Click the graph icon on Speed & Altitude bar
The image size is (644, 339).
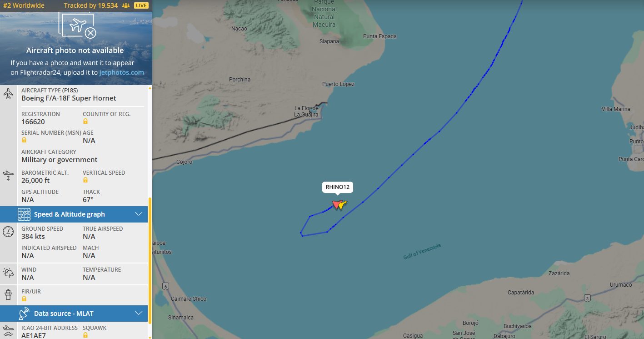click(x=24, y=214)
